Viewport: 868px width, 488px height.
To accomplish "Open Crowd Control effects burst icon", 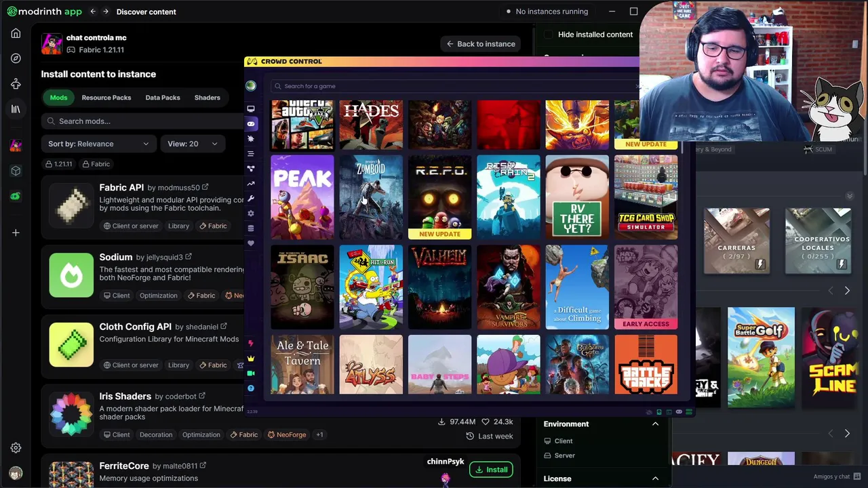I will (x=251, y=138).
